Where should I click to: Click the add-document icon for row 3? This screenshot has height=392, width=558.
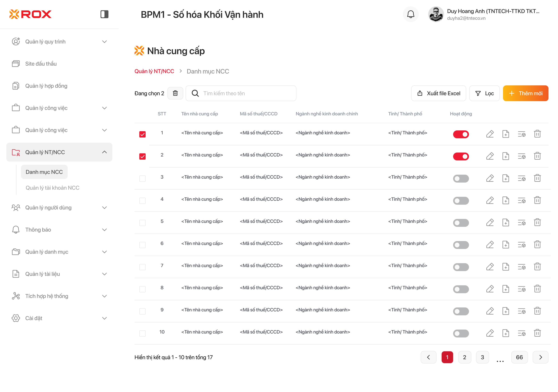506,178
